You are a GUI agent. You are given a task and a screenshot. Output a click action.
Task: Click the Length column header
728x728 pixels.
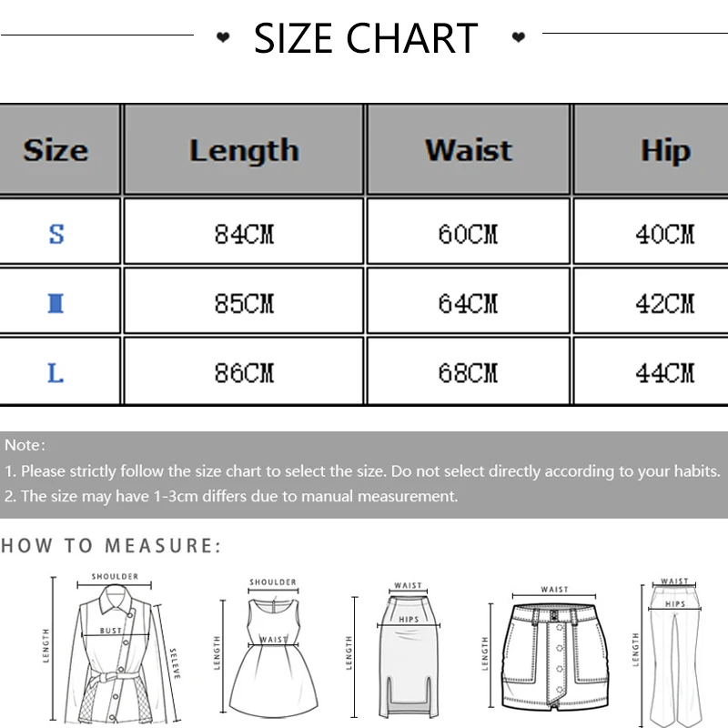click(x=244, y=150)
